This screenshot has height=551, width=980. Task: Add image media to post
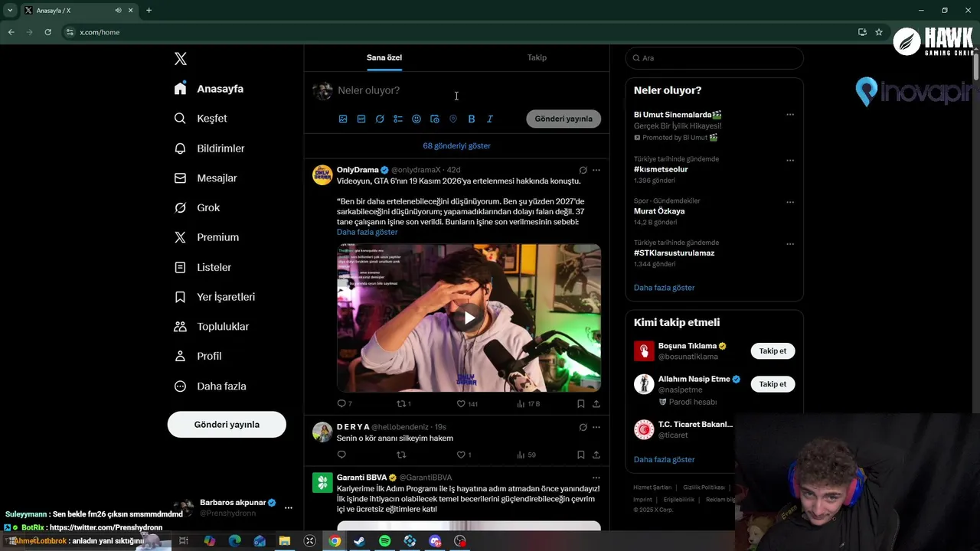pyautogui.click(x=343, y=119)
